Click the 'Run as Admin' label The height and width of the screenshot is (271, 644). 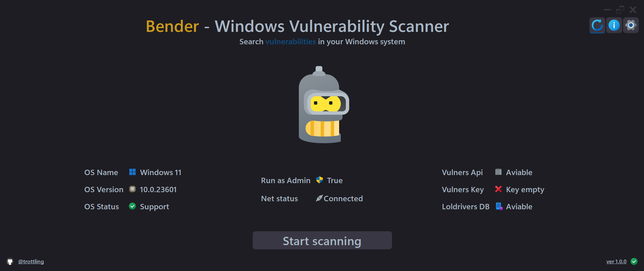coord(286,180)
